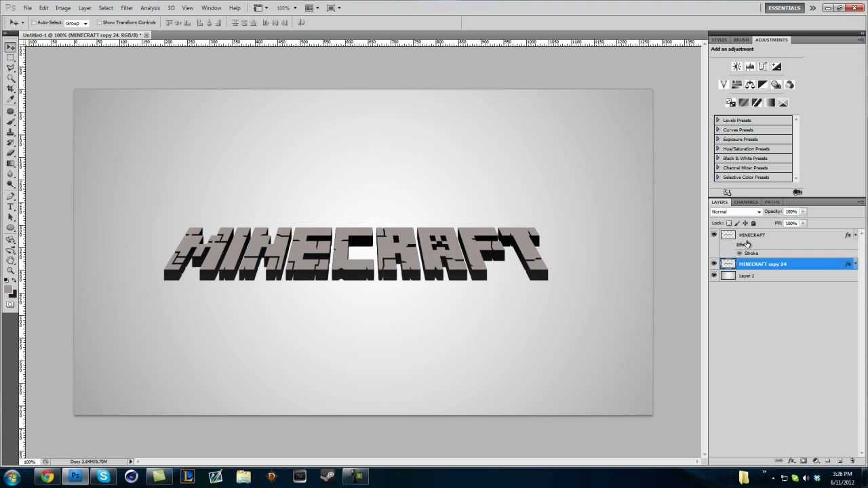This screenshot has width=868, height=488.
Task: Expand Selective Color Presets
Action: pyautogui.click(x=717, y=178)
